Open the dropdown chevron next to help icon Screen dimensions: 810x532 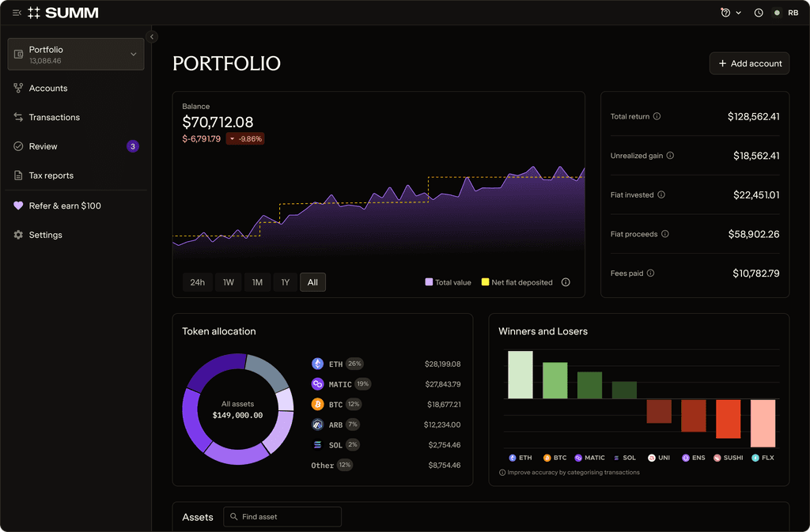(x=739, y=13)
